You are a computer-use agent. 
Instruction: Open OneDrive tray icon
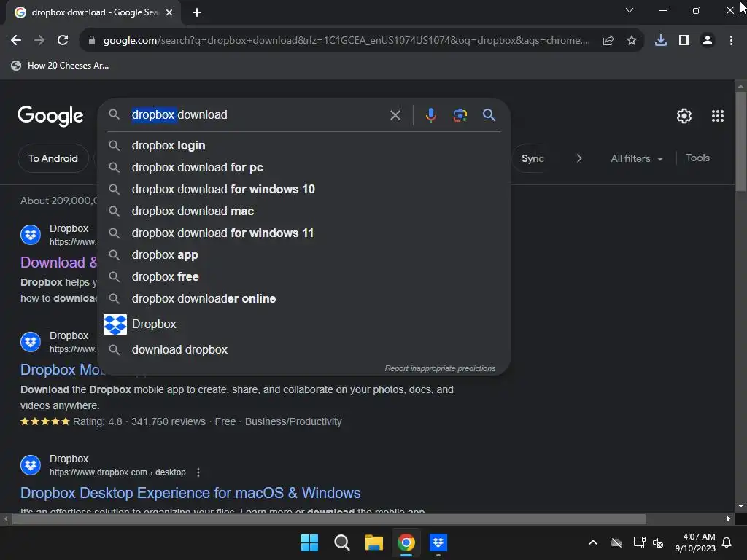[616, 542]
